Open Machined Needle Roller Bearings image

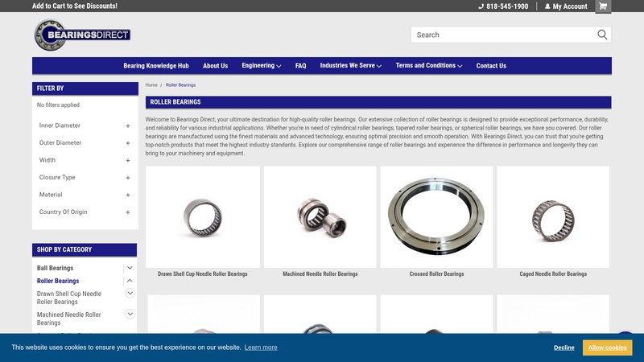click(320, 217)
